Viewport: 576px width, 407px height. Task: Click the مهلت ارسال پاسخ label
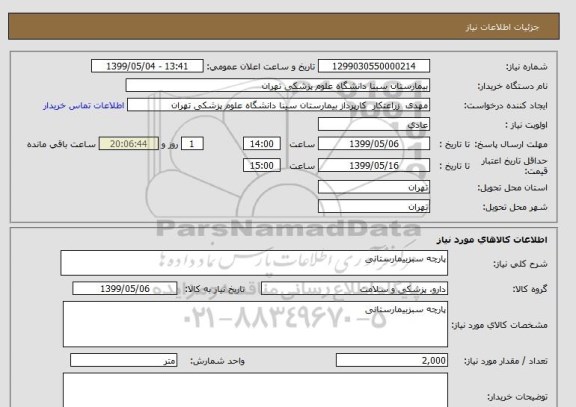coord(510,144)
